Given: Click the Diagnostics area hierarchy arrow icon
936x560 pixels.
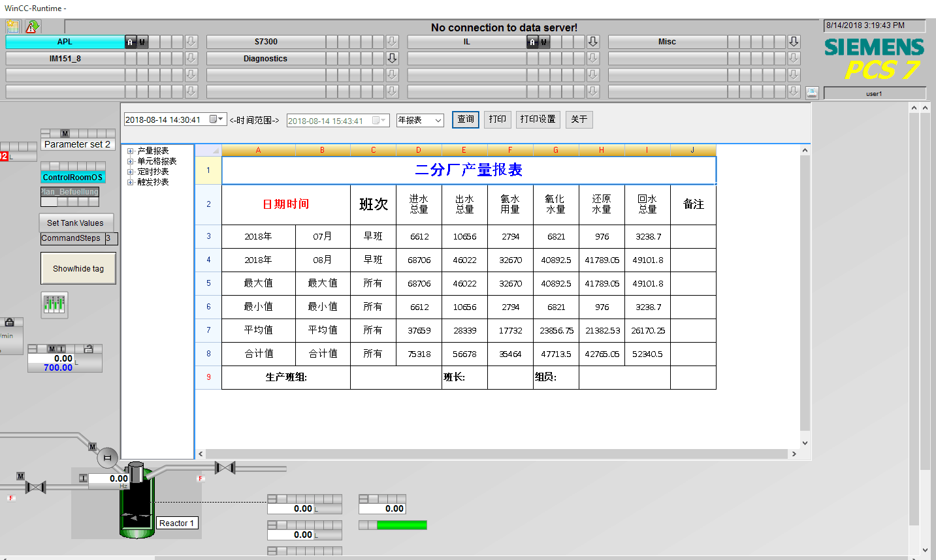Looking at the screenshot, I should pyautogui.click(x=392, y=59).
